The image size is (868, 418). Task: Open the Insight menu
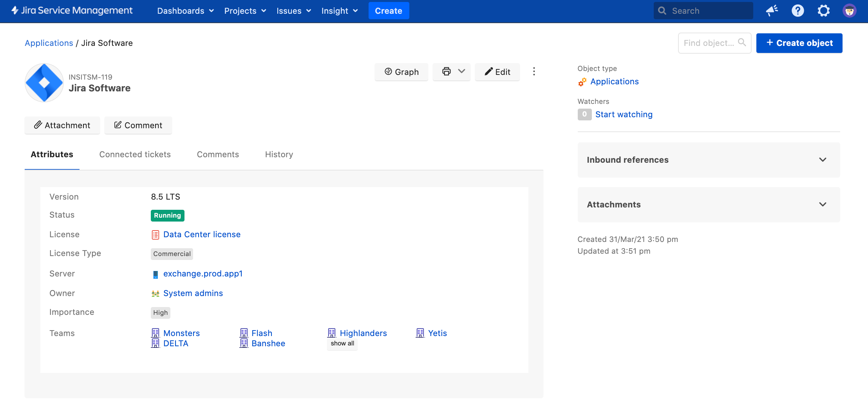click(x=339, y=11)
